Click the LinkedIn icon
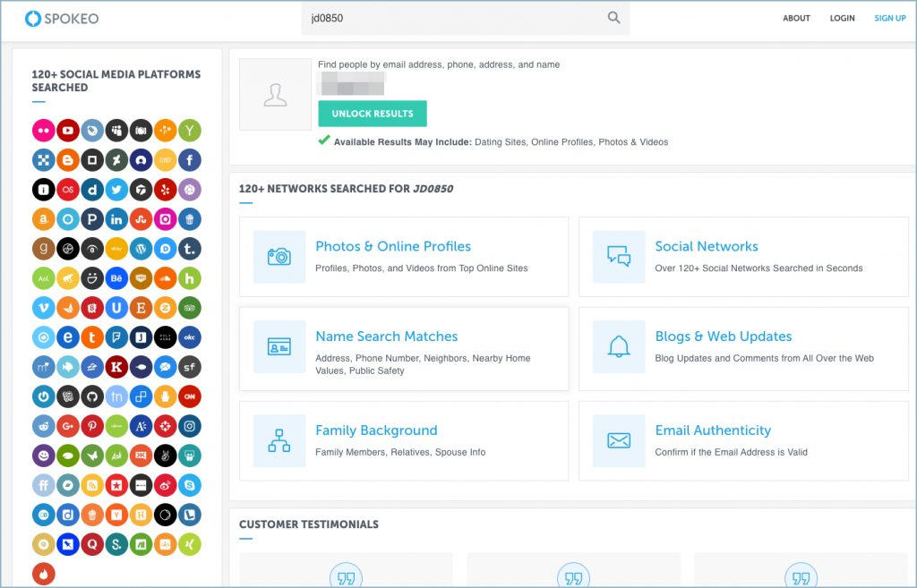 [116, 219]
